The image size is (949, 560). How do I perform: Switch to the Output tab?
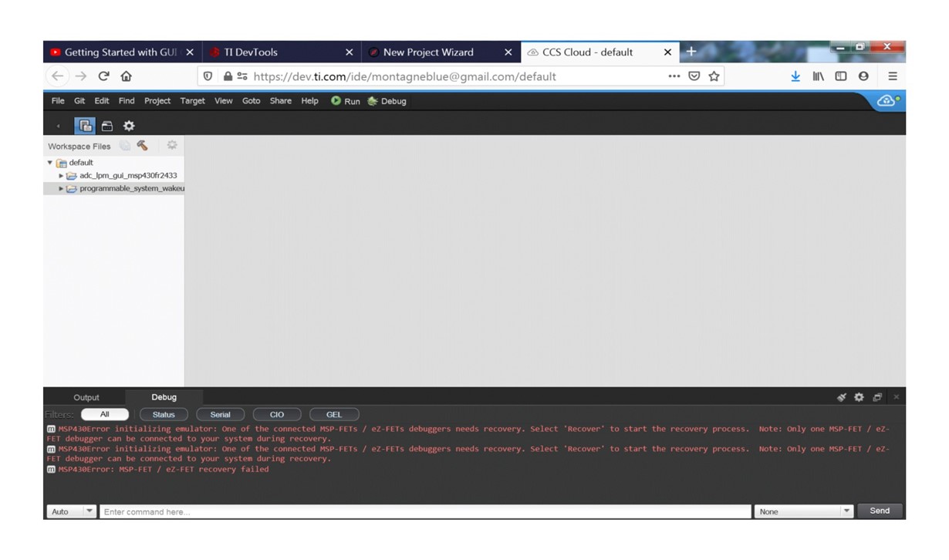(x=86, y=397)
